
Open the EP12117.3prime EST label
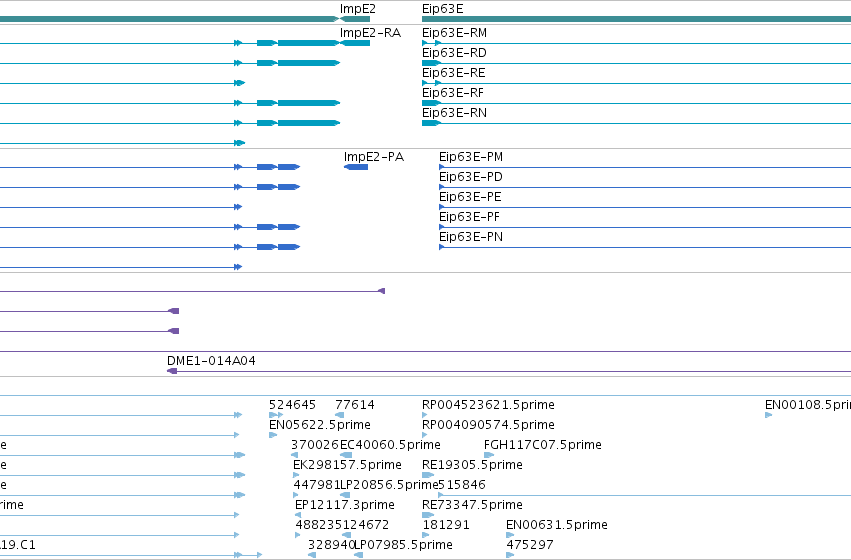click(345, 505)
